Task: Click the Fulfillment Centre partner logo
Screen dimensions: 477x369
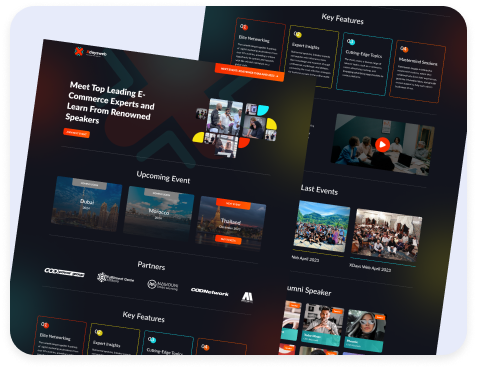Action: [x=115, y=278]
